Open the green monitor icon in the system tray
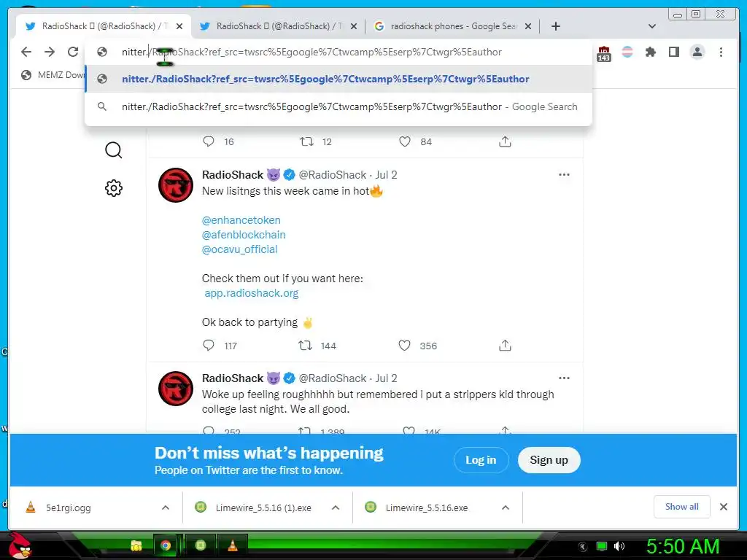 (x=602, y=546)
